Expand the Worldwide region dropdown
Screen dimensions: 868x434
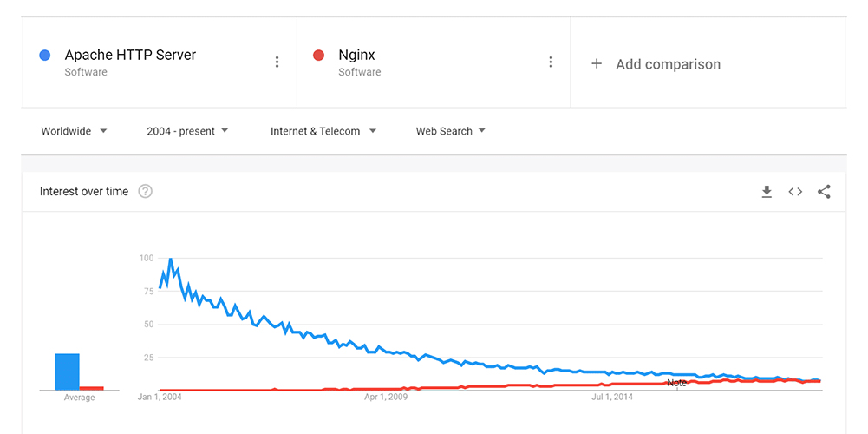click(75, 131)
